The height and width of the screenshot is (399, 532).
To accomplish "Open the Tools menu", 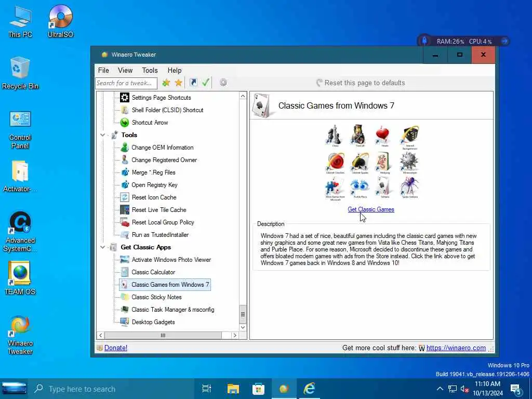I will [150, 70].
